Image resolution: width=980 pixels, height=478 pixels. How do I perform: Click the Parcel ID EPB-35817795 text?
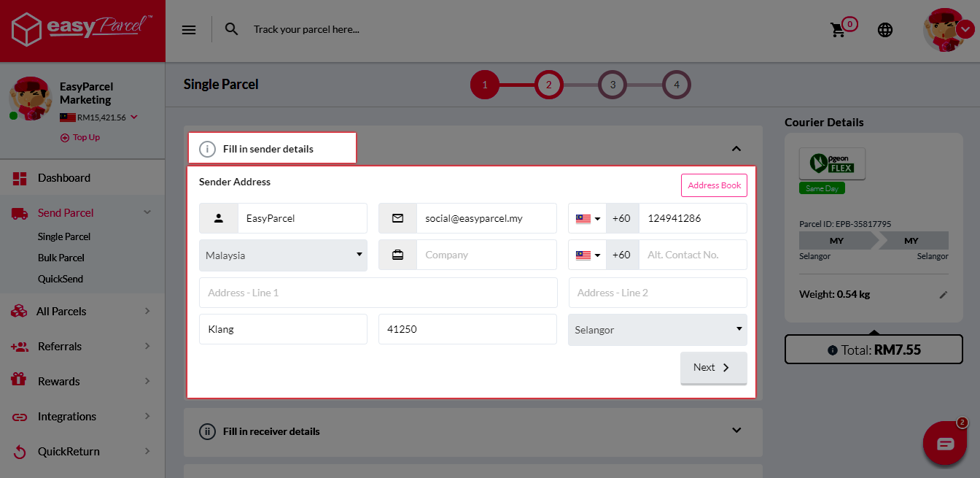845,224
